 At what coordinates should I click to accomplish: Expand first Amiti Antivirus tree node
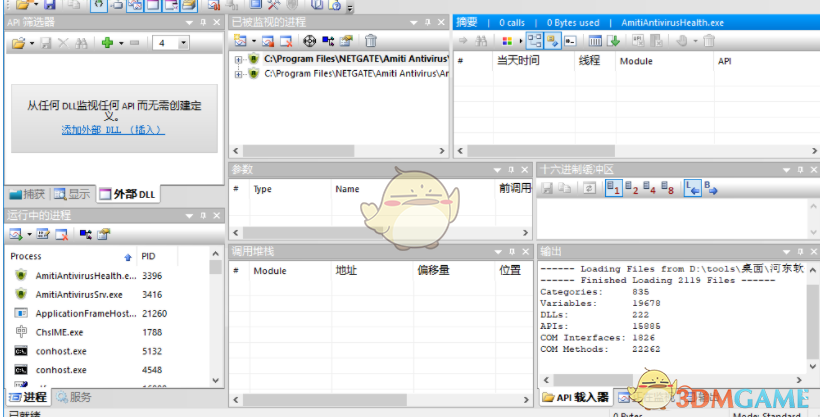tap(238, 60)
